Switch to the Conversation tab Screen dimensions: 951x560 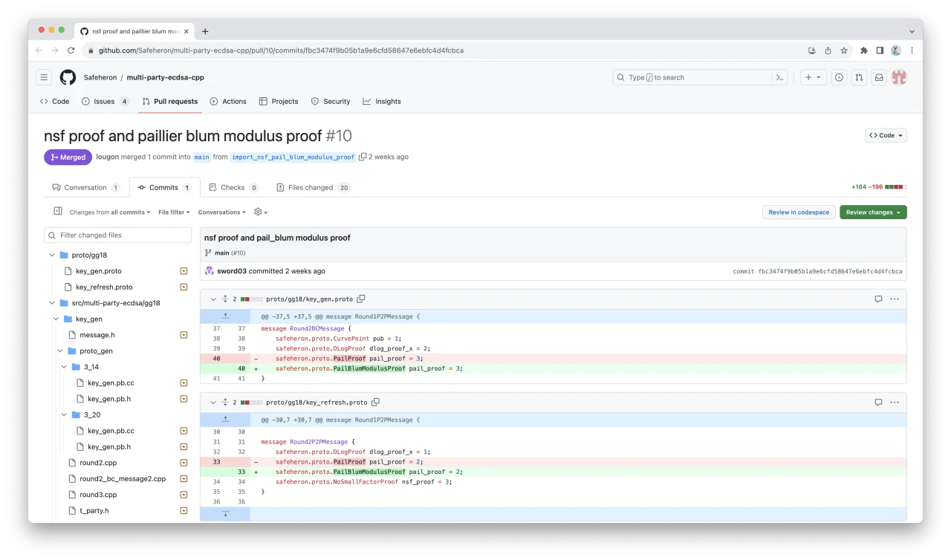(85, 187)
